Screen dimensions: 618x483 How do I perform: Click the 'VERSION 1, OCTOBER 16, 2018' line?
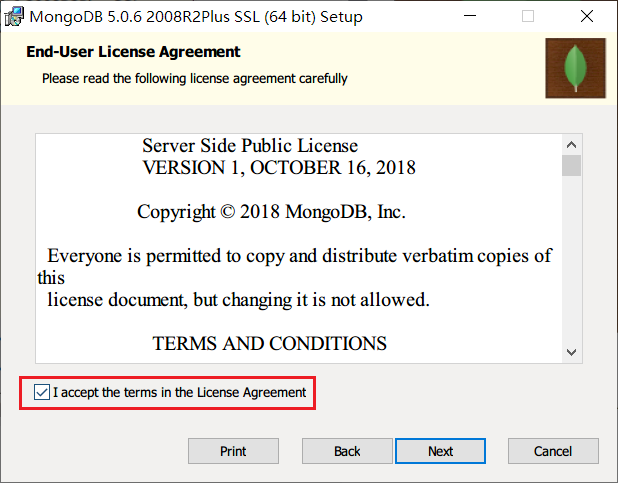pyautogui.click(x=279, y=168)
